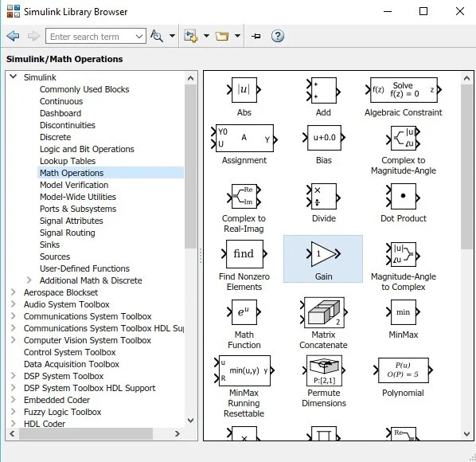Select the Gain block icon
This screenshot has height=462, width=476.
[x=323, y=254]
